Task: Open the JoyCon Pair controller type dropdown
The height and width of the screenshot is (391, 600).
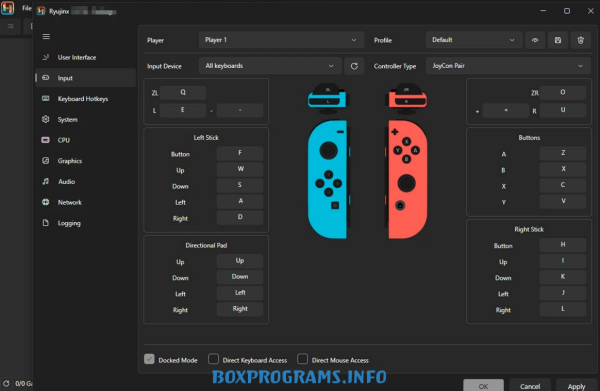Action: 508,66
